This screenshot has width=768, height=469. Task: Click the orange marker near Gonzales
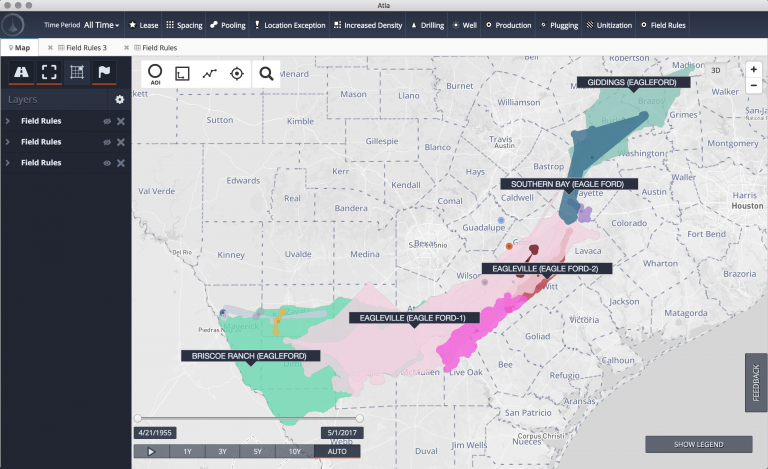(509, 246)
